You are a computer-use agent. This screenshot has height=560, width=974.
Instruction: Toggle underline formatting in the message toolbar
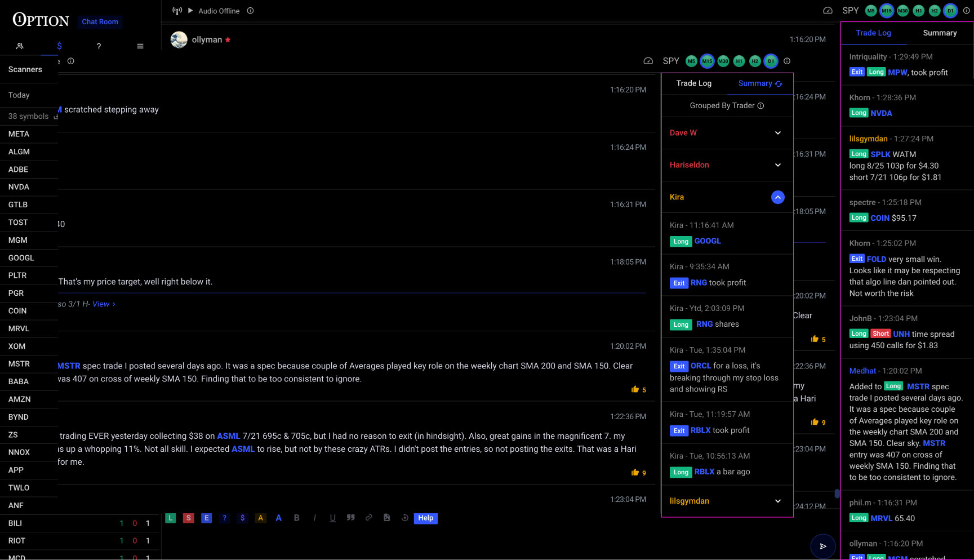click(x=332, y=518)
